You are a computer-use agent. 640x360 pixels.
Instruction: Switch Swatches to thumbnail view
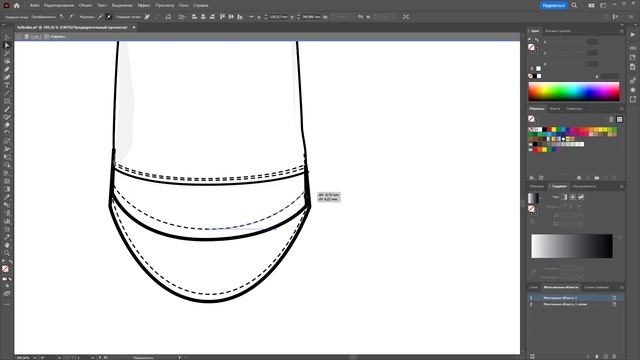[x=620, y=119]
